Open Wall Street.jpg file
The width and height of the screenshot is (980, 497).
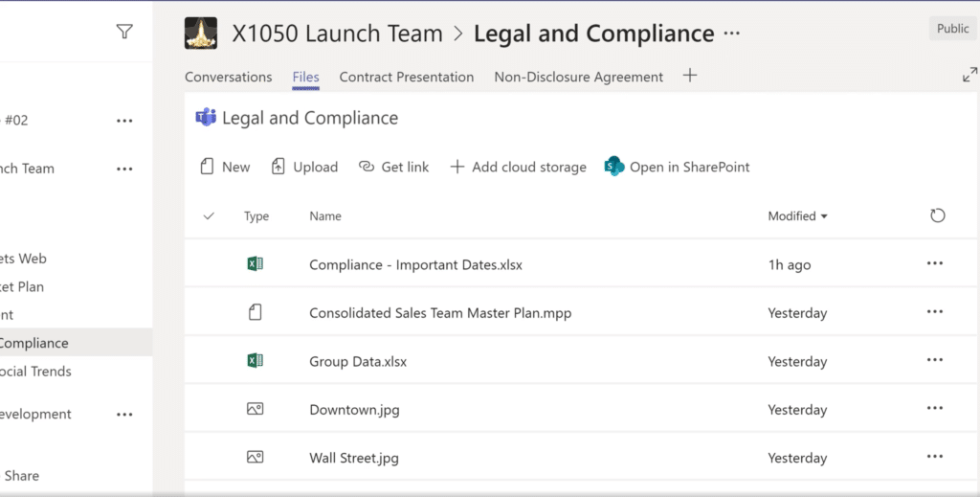tap(354, 458)
